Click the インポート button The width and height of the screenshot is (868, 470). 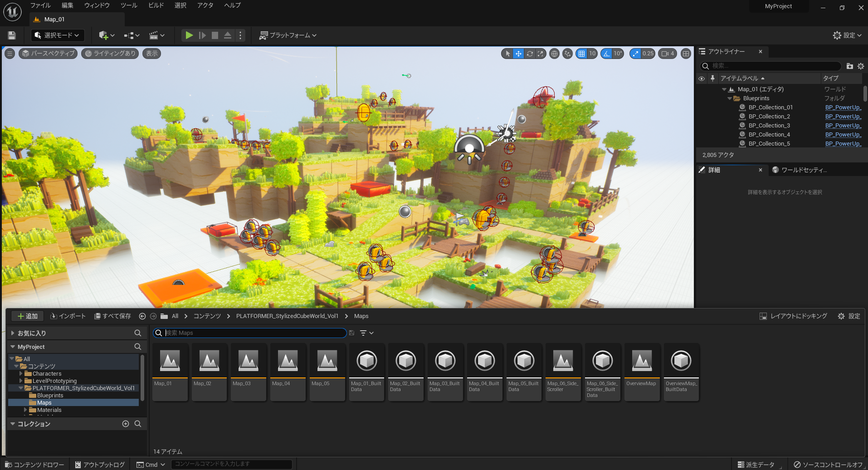(68, 316)
